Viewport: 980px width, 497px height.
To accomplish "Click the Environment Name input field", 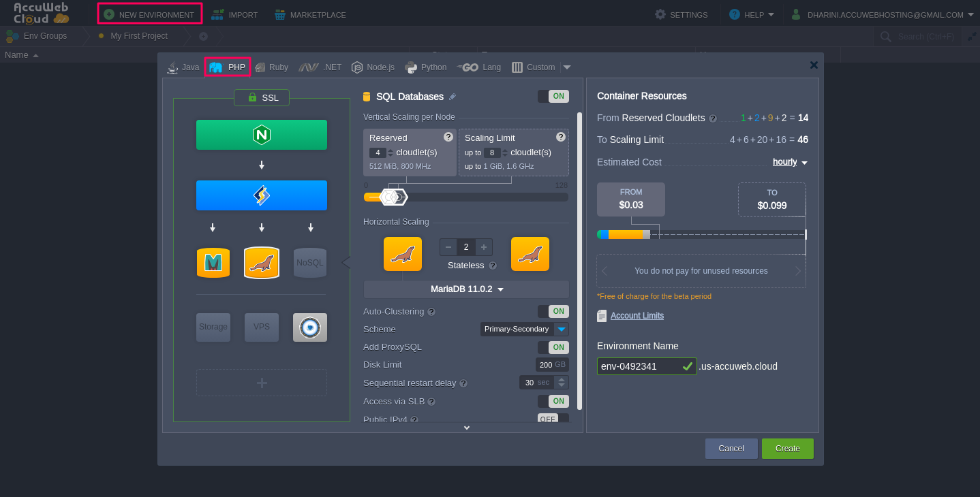I will pos(639,366).
